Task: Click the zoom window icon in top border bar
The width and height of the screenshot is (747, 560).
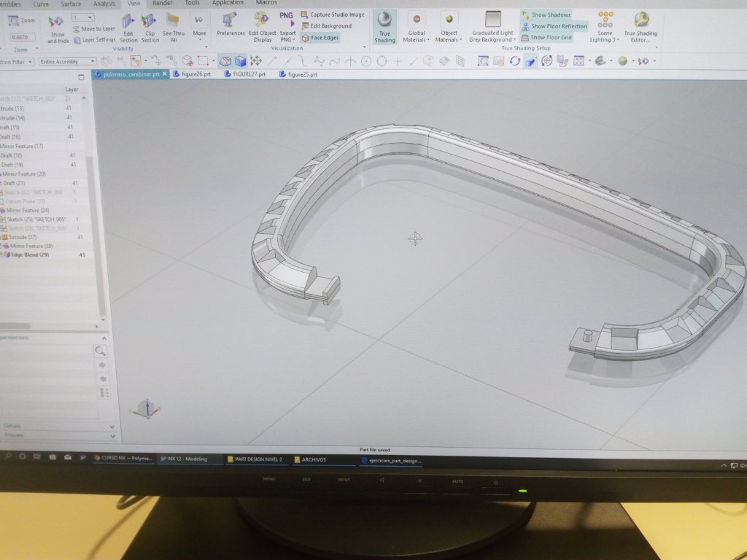Action: [x=483, y=61]
